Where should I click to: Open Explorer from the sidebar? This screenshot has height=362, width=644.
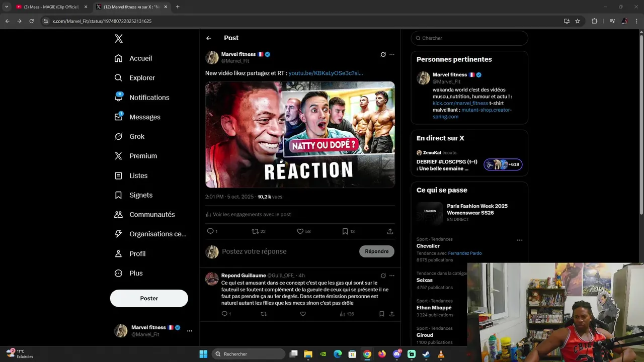click(x=135, y=78)
